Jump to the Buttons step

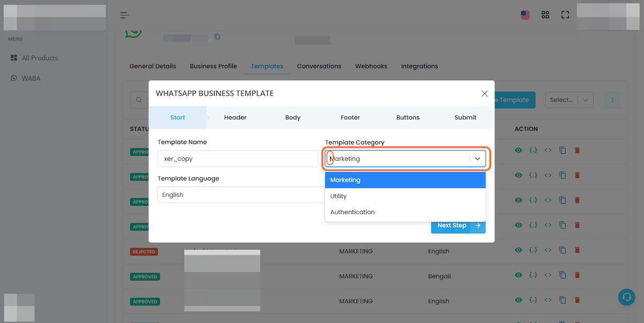click(x=408, y=117)
